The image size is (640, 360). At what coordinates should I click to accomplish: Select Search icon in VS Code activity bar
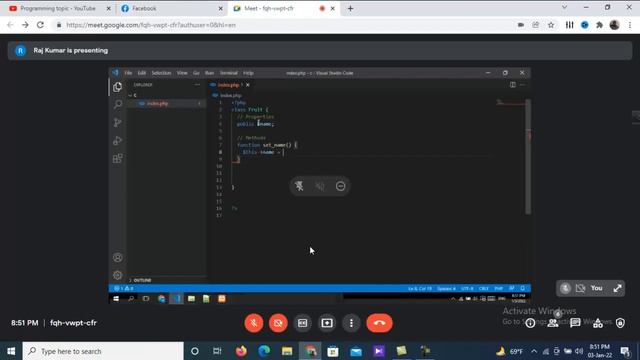[x=118, y=105]
